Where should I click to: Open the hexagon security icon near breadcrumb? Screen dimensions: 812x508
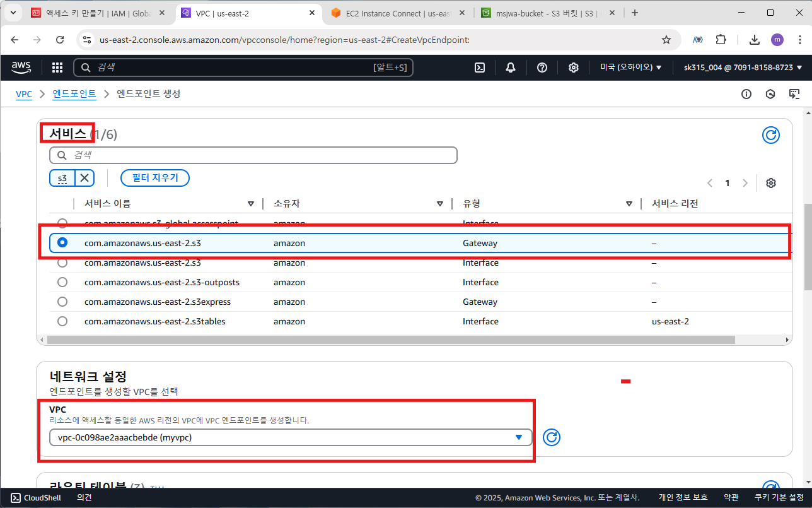770,94
